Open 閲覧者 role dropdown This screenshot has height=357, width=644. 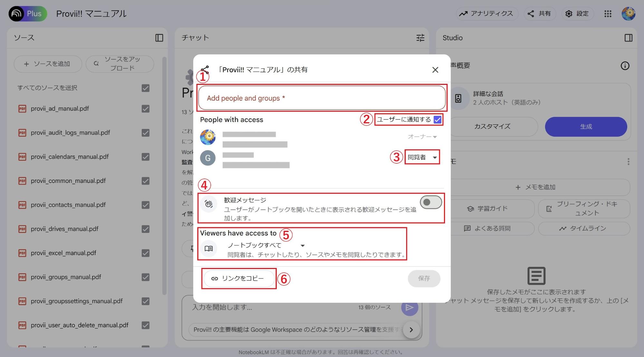[x=422, y=157]
